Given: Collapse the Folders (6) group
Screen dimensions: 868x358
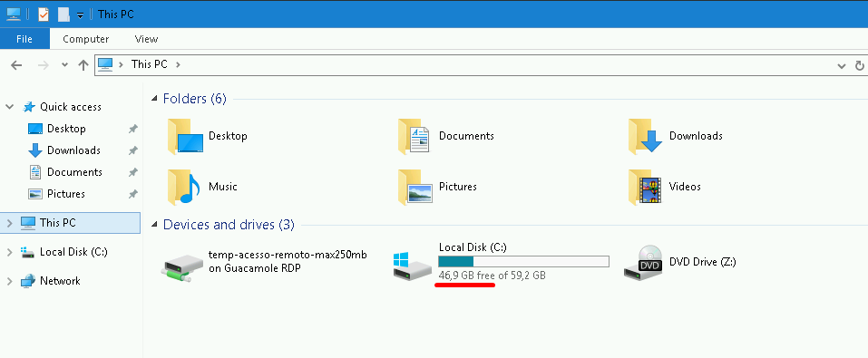Looking at the screenshot, I should [154, 99].
